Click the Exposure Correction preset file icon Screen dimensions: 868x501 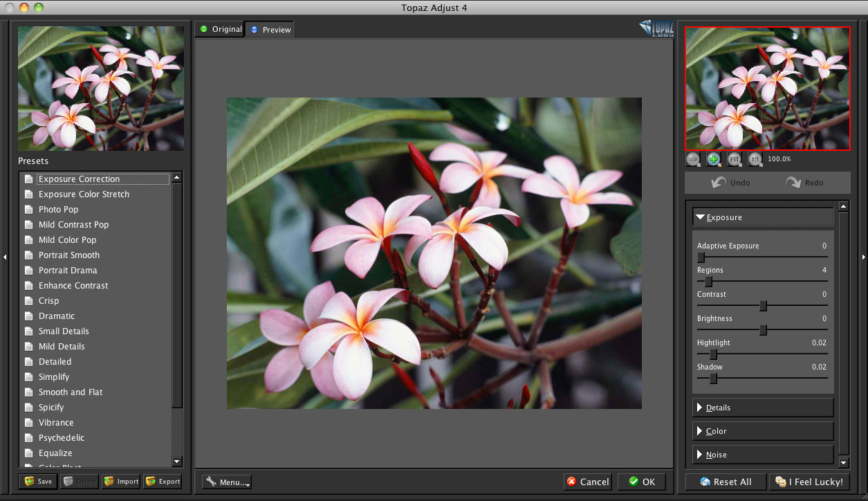pyautogui.click(x=28, y=179)
